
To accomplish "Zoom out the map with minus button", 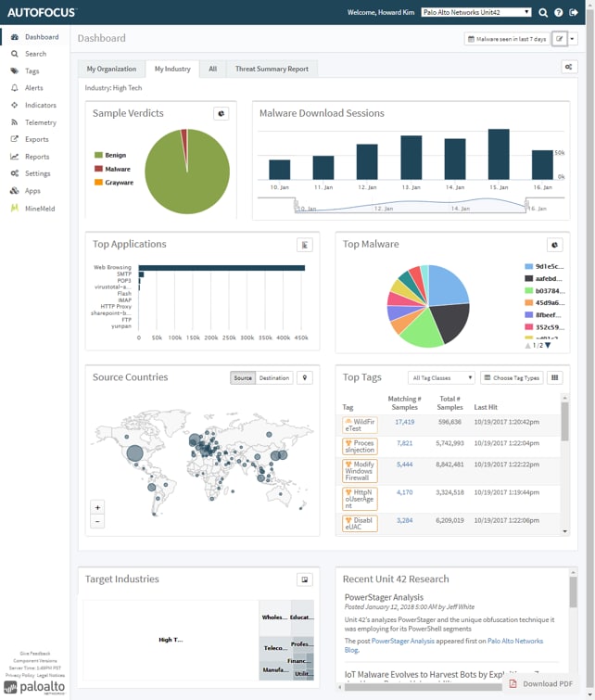I will click(97, 521).
